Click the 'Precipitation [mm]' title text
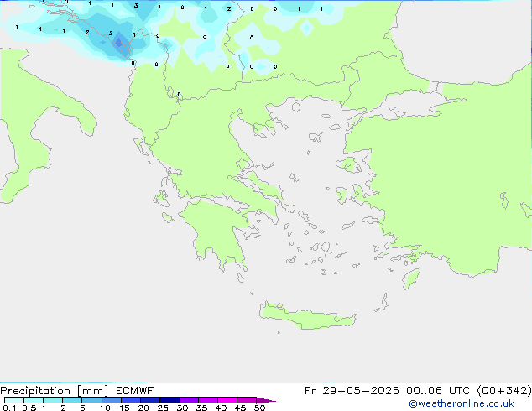 (x=55, y=391)
